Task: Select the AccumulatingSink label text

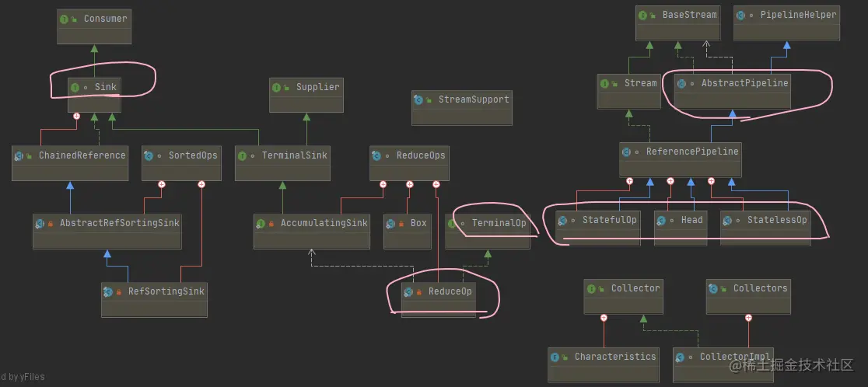Action: pos(324,224)
